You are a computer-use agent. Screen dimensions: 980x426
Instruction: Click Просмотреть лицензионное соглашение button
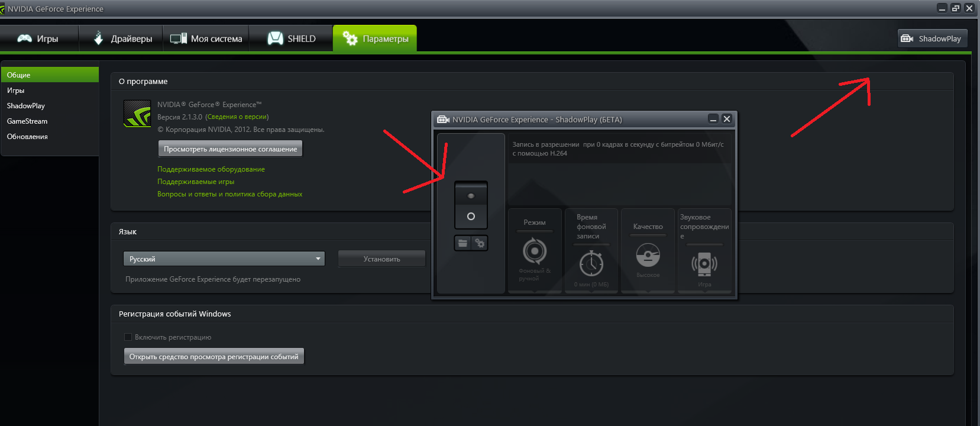[x=230, y=149]
